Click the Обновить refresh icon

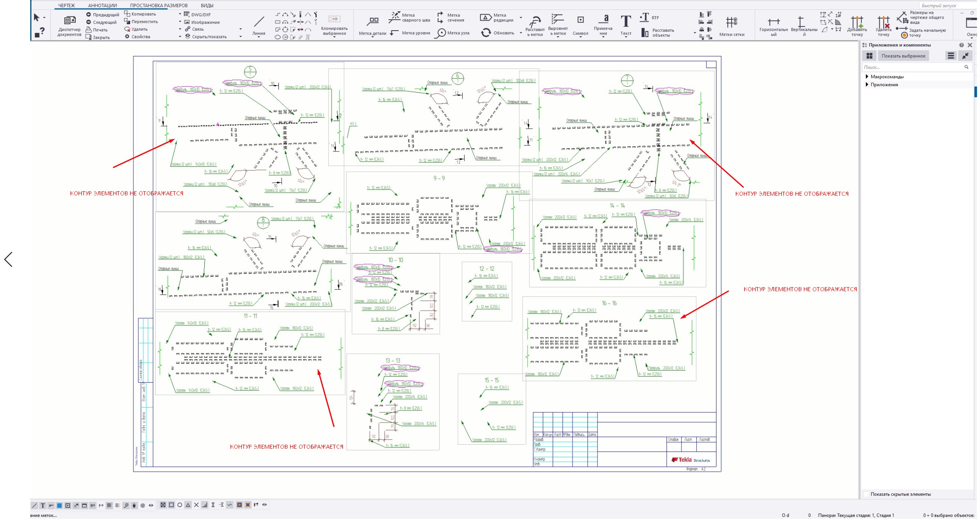point(486,33)
